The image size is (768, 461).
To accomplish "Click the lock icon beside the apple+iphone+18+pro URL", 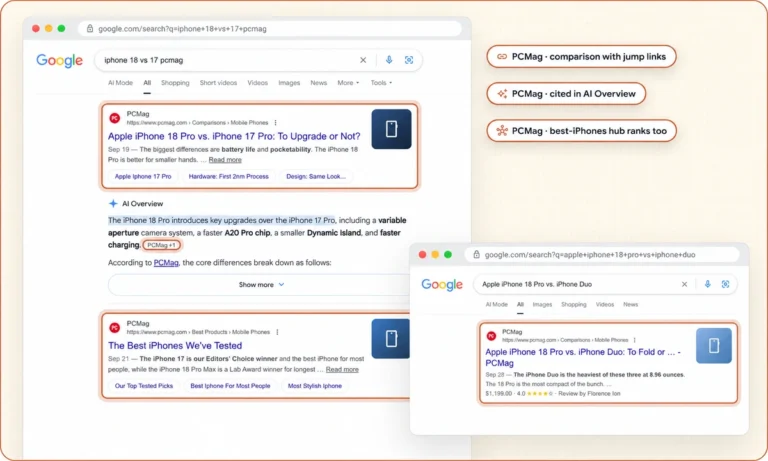I will pyautogui.click(x=476, y=254).
